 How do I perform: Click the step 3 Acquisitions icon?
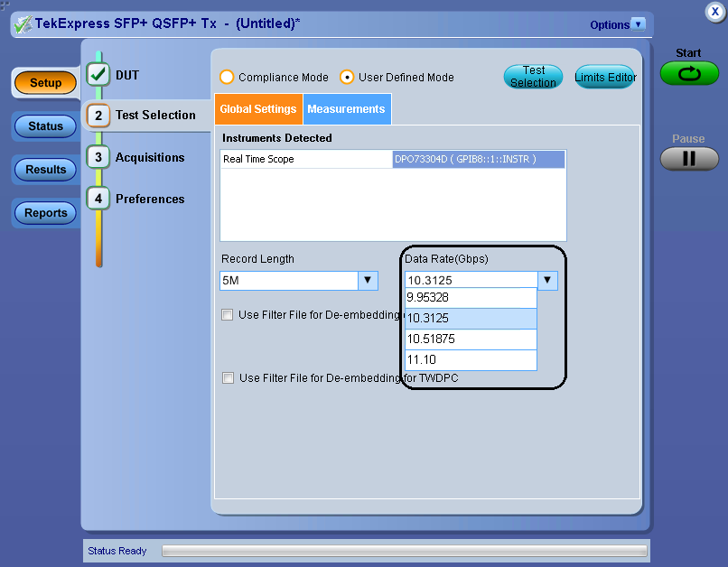97,158
